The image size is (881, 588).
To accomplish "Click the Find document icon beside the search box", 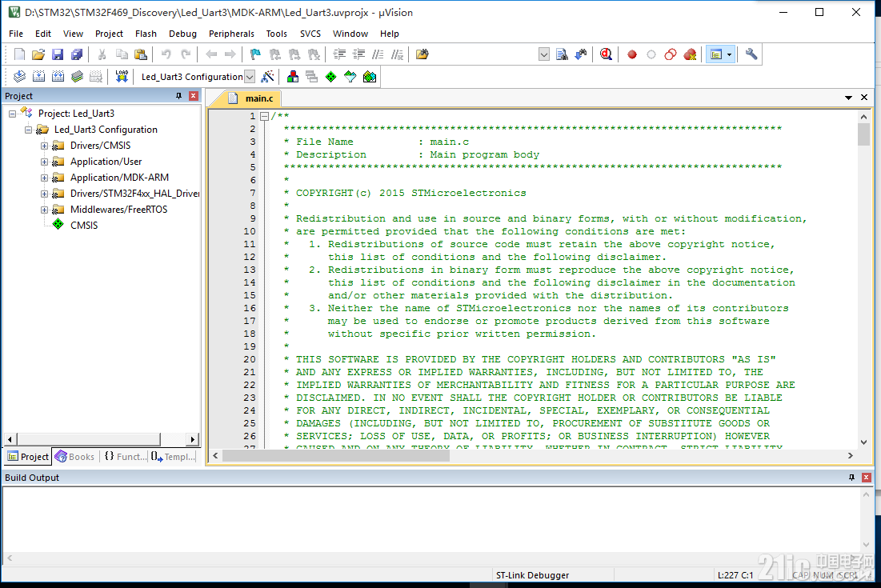I will [x=562, y=54].
